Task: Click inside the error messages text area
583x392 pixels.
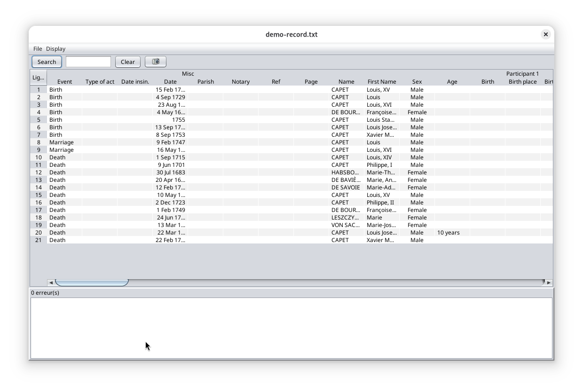Action: (x=291, y=328)
